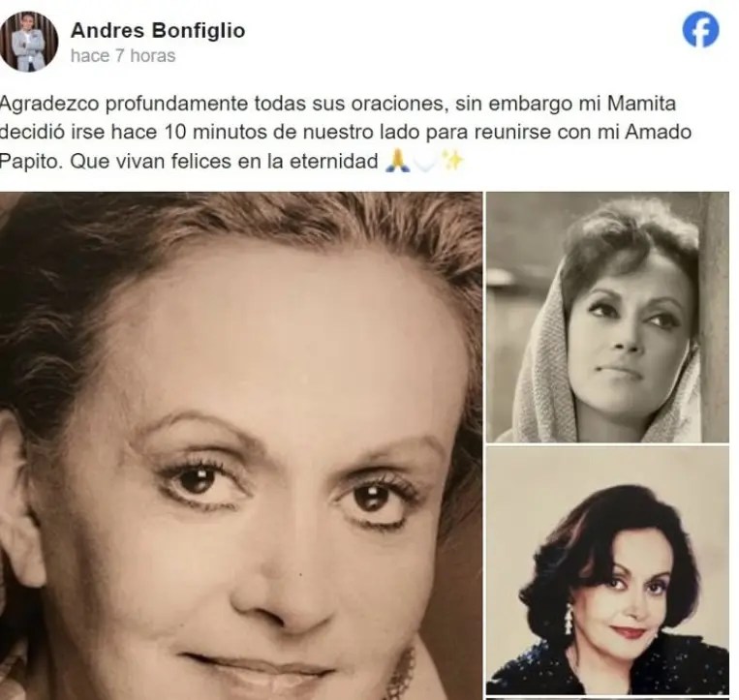Click Andres Bonfiglio's round profile picture
Viewport: 739px width, 700px height.
[x=29, y=42]
